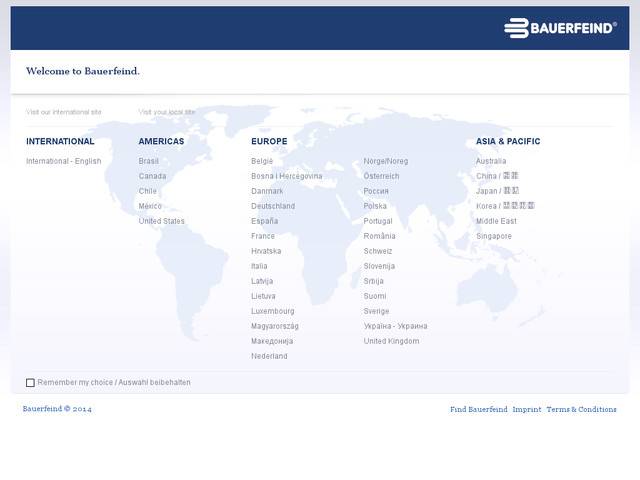Choose België under Europe

tap(262, 161)
